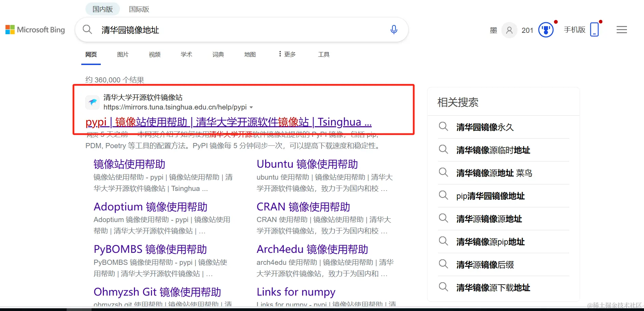This screenshot has height=311, width=644.
Task: Open pypi 镜像站使用帮助 main result link
Action: click(x=229, y=122)
